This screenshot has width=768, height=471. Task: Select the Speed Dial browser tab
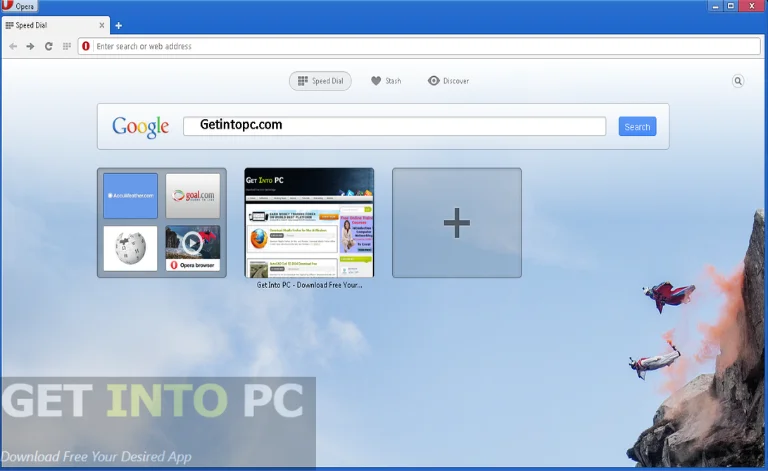pos(55,25)
